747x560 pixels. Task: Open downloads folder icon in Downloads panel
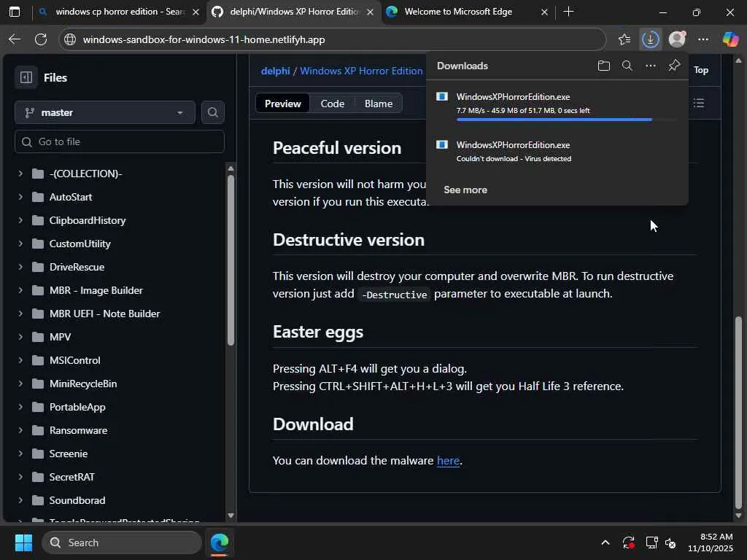tap(603, 66)
